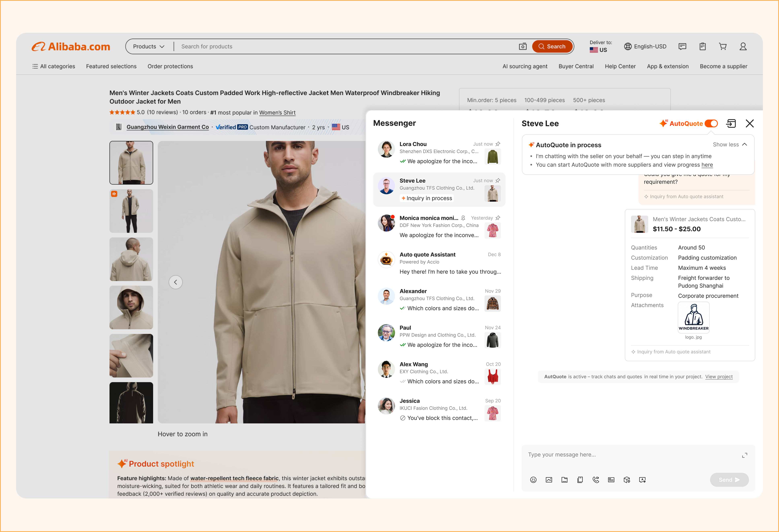Open the shopping cart
This screenshot has height=532, width=779.
pyautogui.click(x=723, y=46)
